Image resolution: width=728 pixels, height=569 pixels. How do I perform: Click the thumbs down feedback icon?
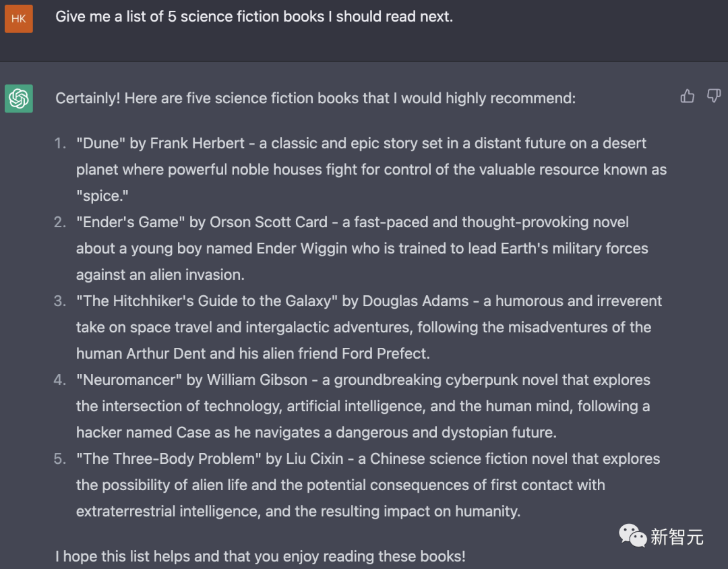(714, 96)
